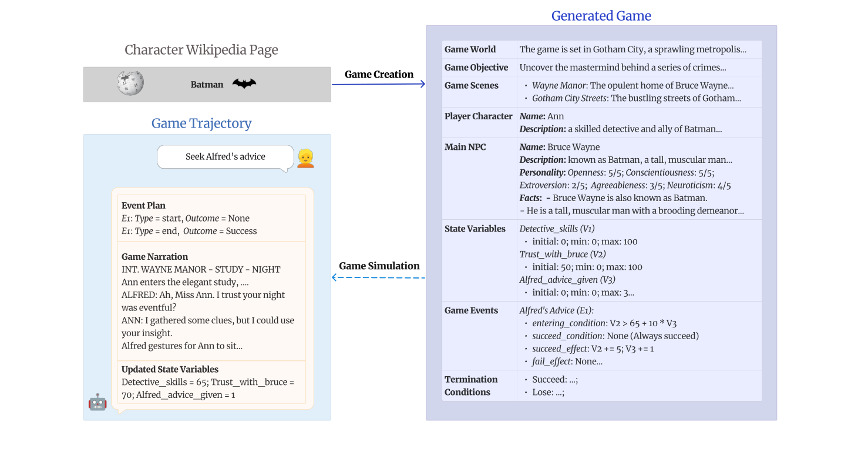Open the Generated Game panel header

(601, 16)
